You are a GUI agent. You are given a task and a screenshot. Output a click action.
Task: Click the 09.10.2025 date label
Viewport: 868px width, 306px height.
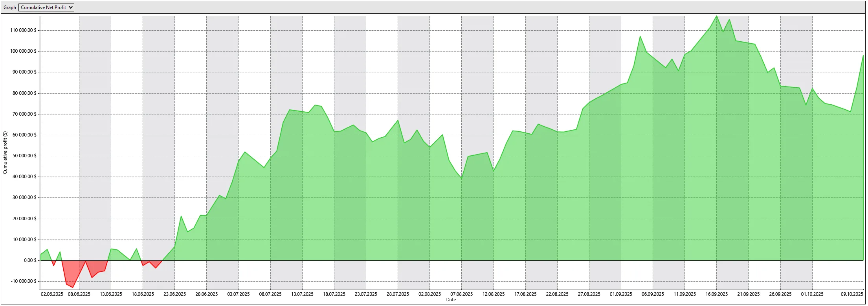tap(851, 294)
